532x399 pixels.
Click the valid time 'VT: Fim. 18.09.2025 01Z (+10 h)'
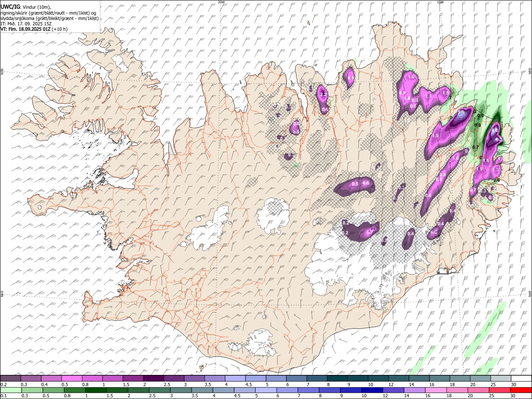point(34,29)
